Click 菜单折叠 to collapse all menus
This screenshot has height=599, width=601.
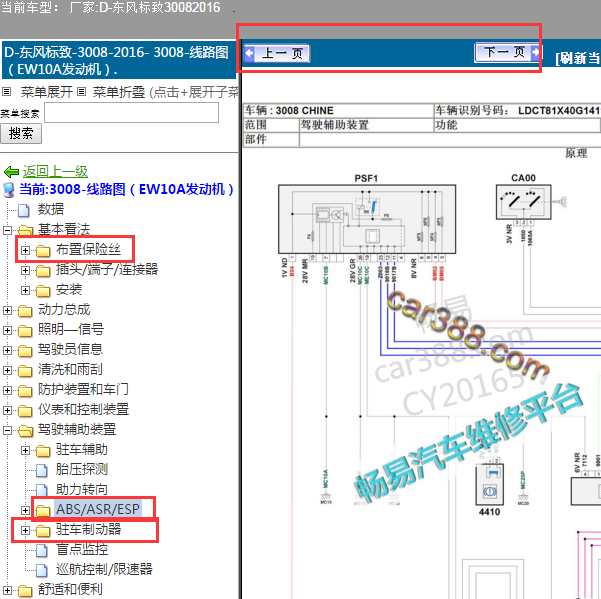coord(119,92)
